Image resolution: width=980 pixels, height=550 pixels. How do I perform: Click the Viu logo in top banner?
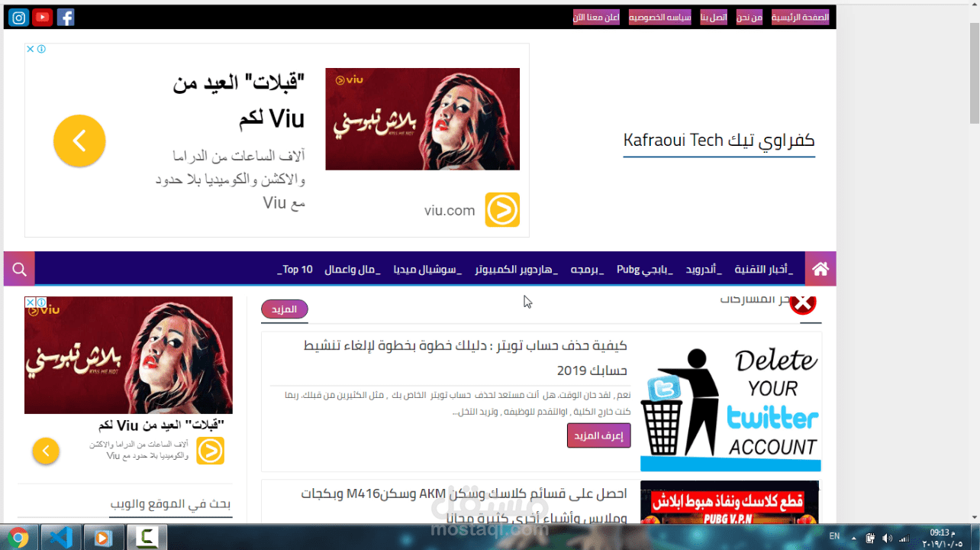(502, 210)
